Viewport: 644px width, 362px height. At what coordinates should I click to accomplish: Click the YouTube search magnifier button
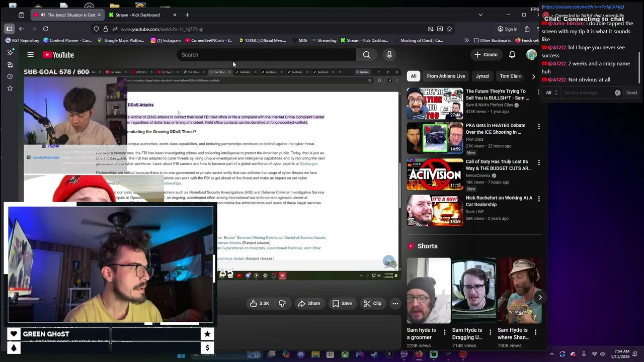366,55
